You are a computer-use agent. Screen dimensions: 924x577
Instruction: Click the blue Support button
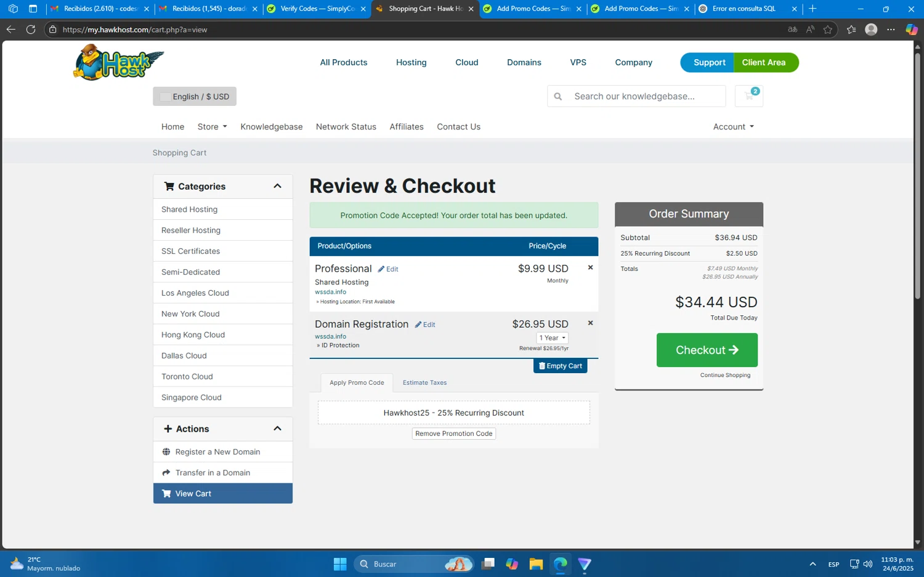[708, 63]
